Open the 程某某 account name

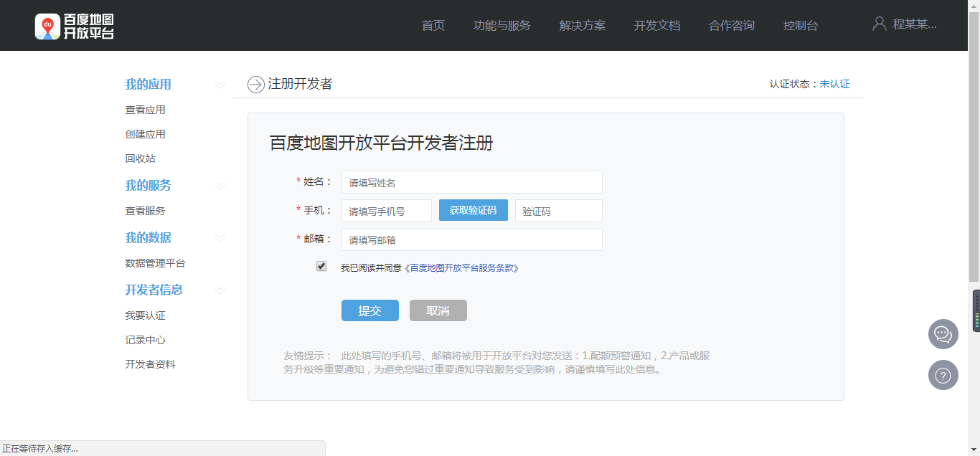tap(915, 24)
